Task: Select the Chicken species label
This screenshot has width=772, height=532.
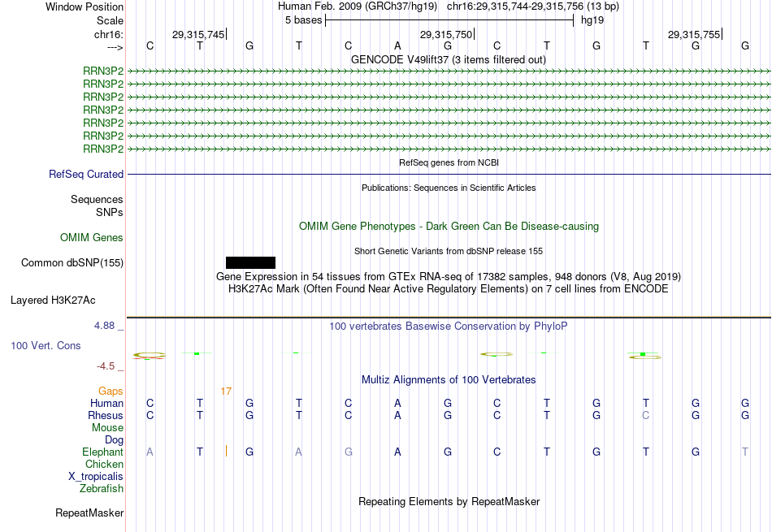Action: point(104,464)
